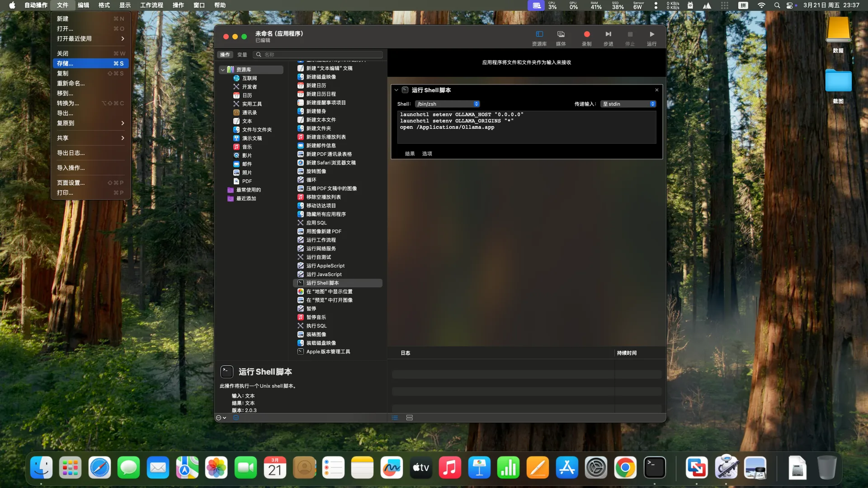Start recording with the 录制 button
Viewport: 868px width, 488px height.
(x=587, y=38)
